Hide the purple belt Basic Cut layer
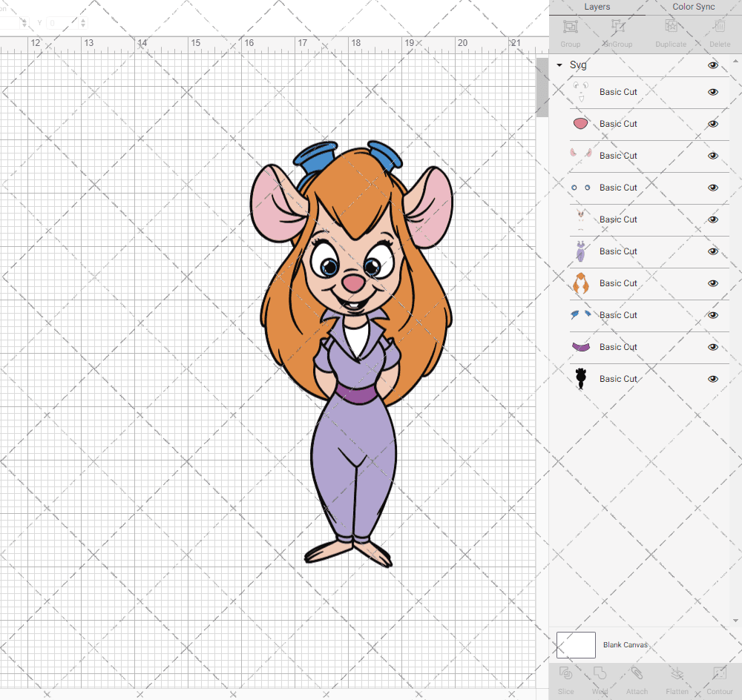This screenshot has width=742, height=700. (x=712, y=347)
